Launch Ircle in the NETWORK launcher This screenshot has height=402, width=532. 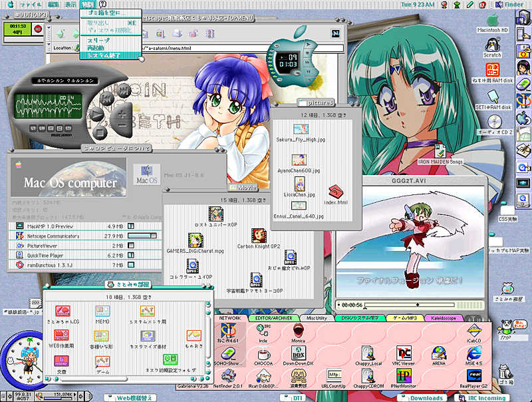coord(263,330)
